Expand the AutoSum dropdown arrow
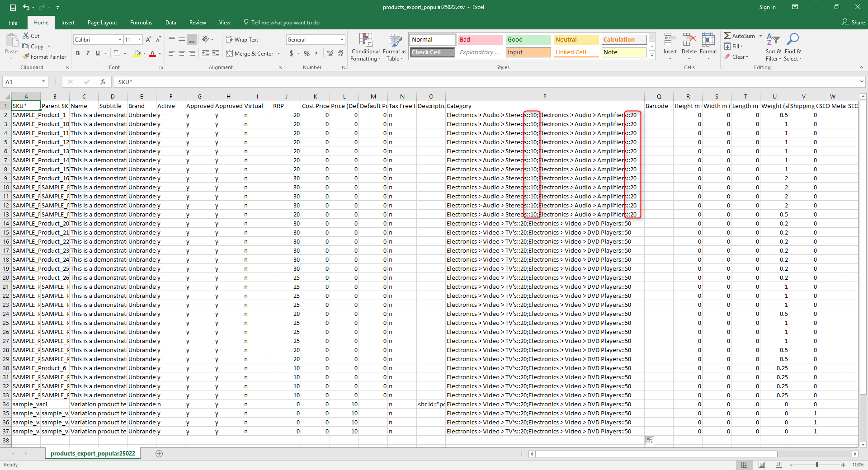Image resolution: width=868 pixels, height=470 pixels. coord(760,36)
